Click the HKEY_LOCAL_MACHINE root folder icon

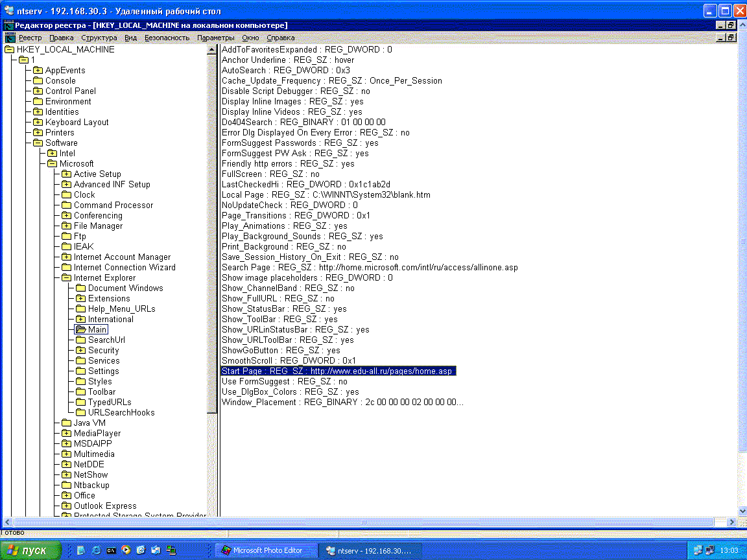(x=9, y=49)
